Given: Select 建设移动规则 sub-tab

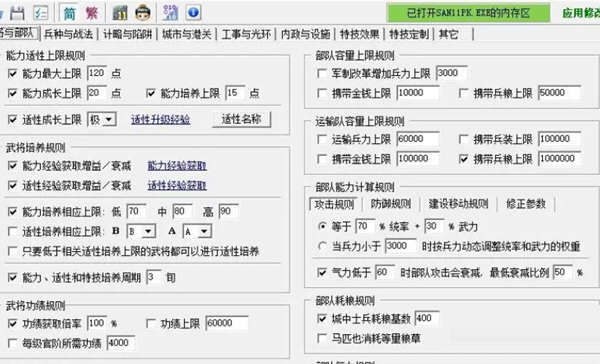Looking at the screenshot, I should coord(458,204).
